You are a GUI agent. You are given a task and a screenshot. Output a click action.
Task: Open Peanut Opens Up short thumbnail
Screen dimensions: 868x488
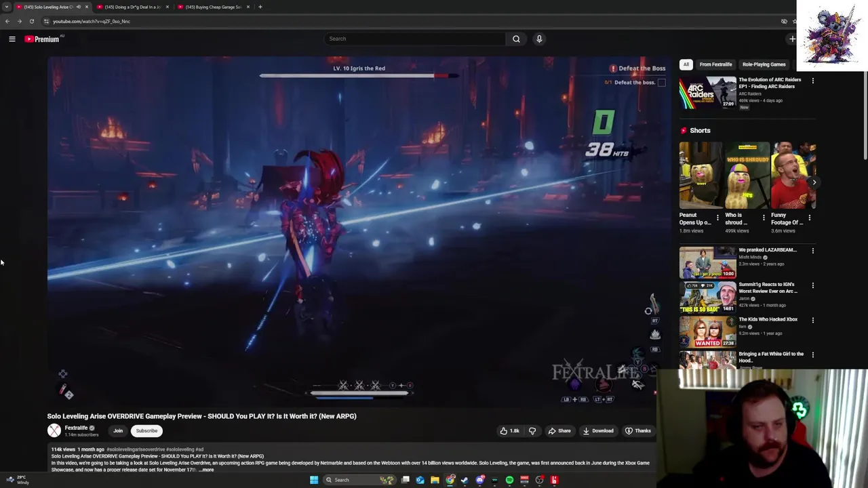[x=701, y=175]
